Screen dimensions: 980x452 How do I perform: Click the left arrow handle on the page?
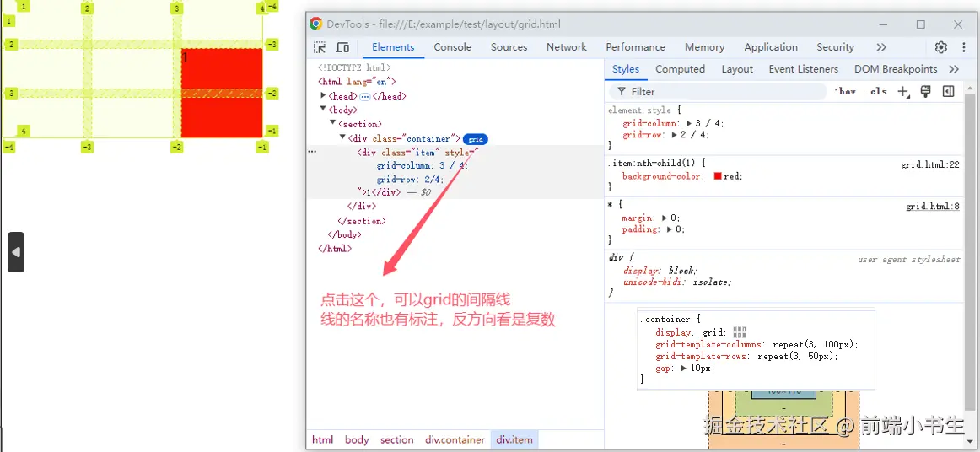point(16,252)
